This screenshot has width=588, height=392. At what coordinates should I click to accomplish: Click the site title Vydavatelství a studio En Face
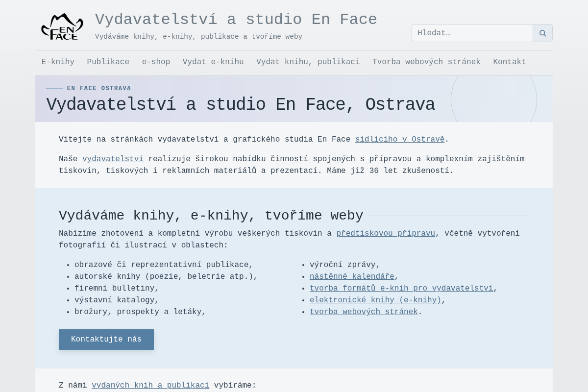[236, 20]
